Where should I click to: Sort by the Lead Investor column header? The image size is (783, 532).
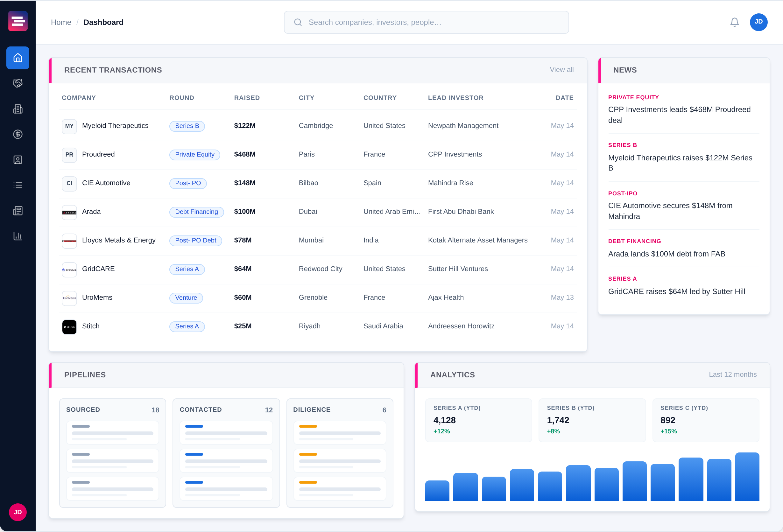click(455, 98)
